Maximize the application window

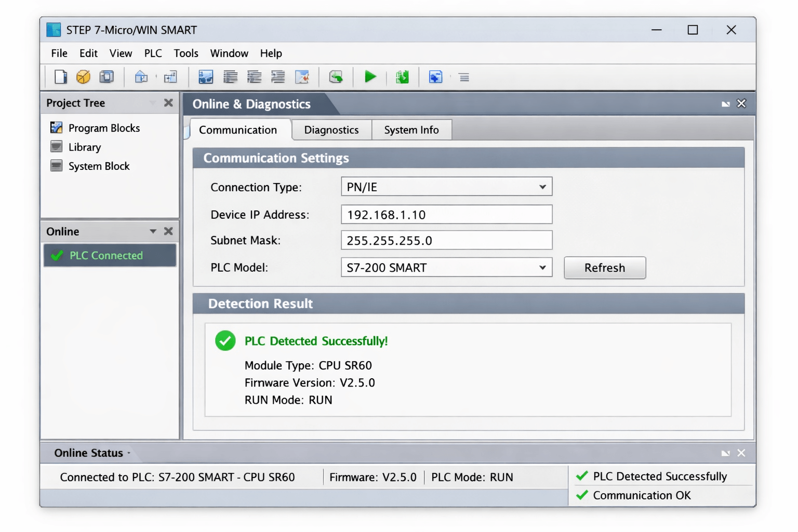point(693,30)
